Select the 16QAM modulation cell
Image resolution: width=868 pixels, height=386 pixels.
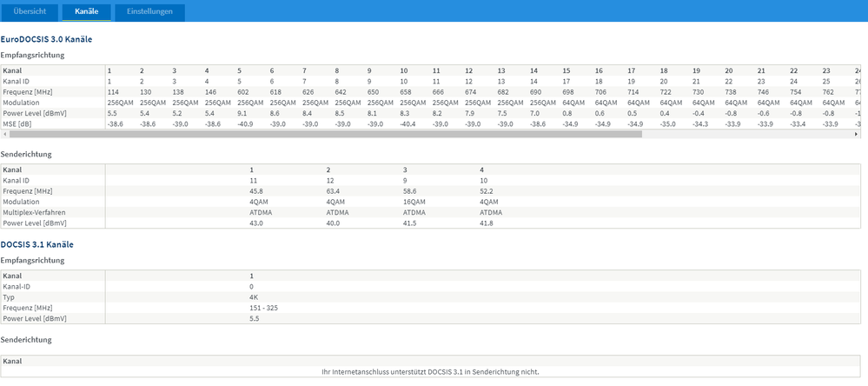(414, 202)
